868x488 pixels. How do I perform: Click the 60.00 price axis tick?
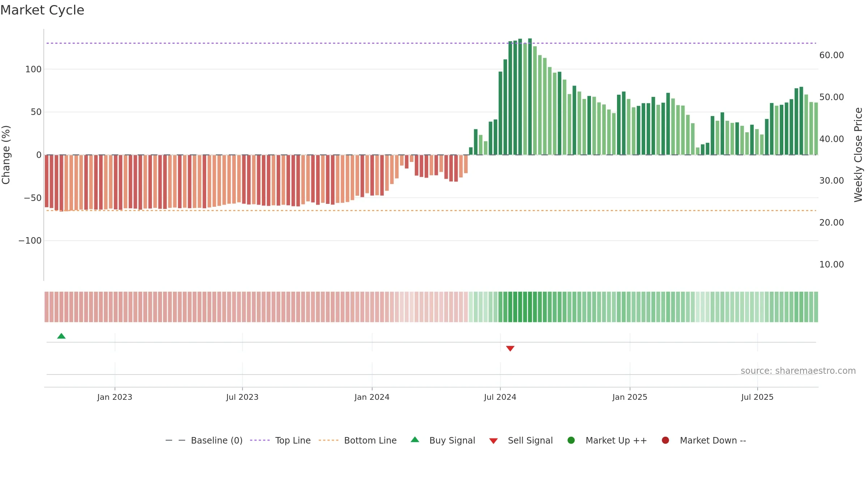[x=831, y=55]
